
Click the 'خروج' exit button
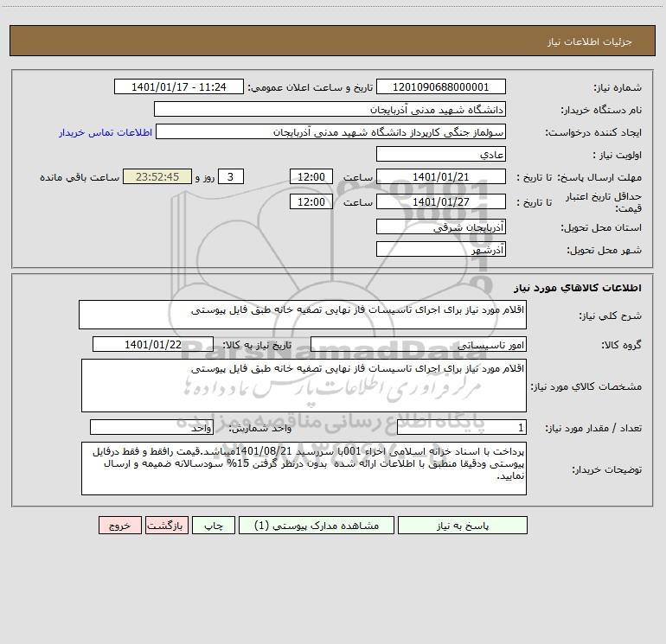click(x=119, y=525)
